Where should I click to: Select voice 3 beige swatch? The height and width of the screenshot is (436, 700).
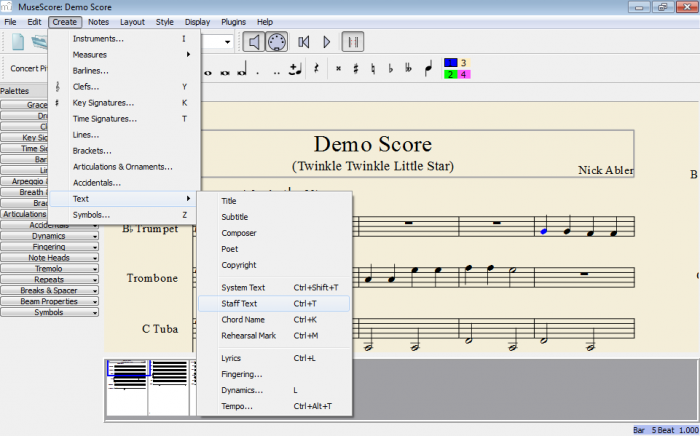tap(464, 62)
